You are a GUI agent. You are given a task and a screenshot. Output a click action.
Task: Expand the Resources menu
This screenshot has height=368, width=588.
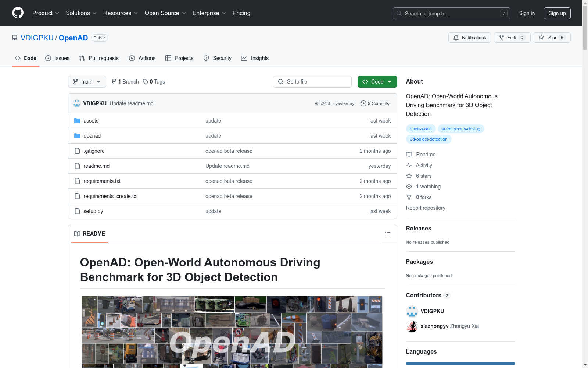pos(121,13)
